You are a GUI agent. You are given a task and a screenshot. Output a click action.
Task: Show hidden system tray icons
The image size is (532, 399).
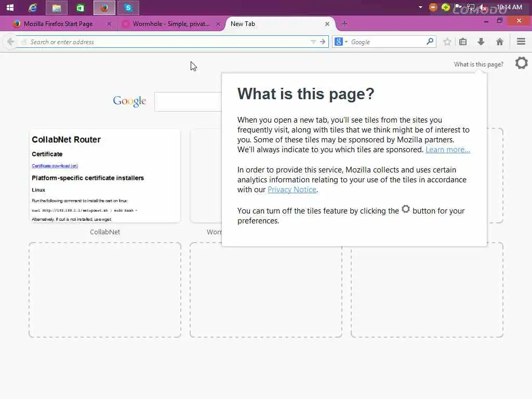[x=420, y=7]
